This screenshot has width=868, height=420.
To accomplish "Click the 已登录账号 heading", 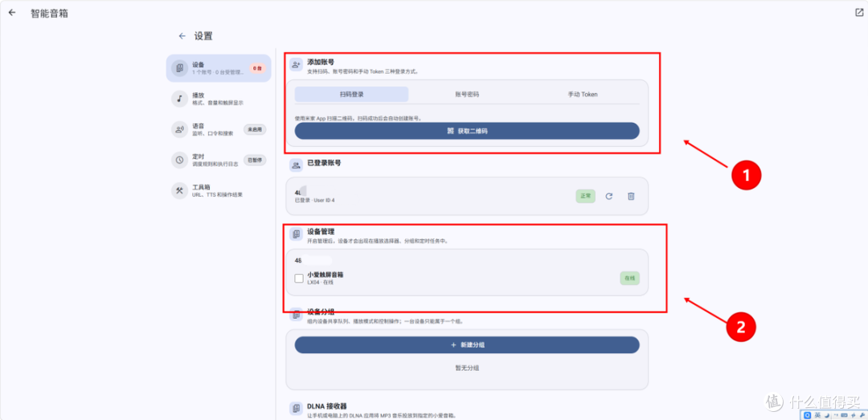I will (324, 163).
